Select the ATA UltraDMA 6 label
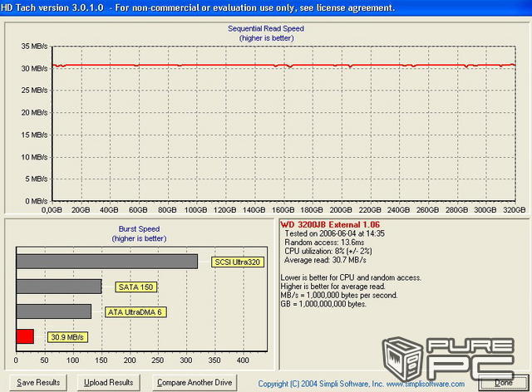The image size is (532, 392). tap(135, 312)
